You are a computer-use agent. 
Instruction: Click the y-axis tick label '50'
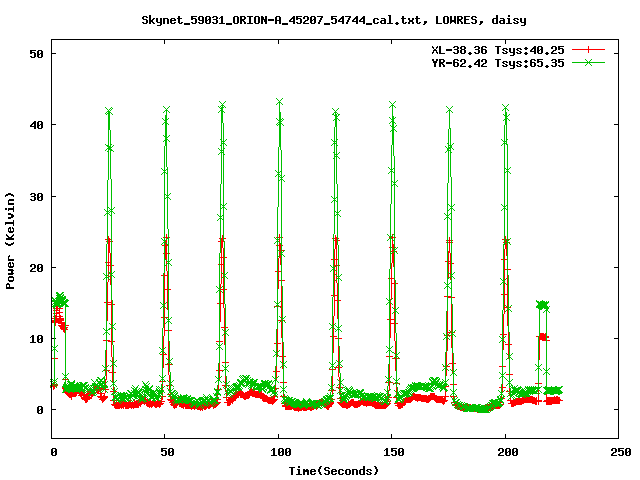click(36, 54)
